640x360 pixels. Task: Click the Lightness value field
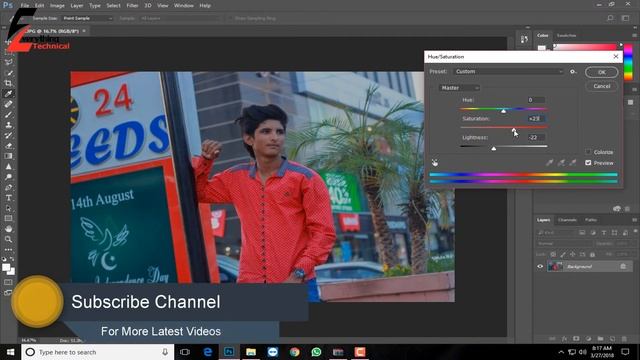(x=536, y=137)
